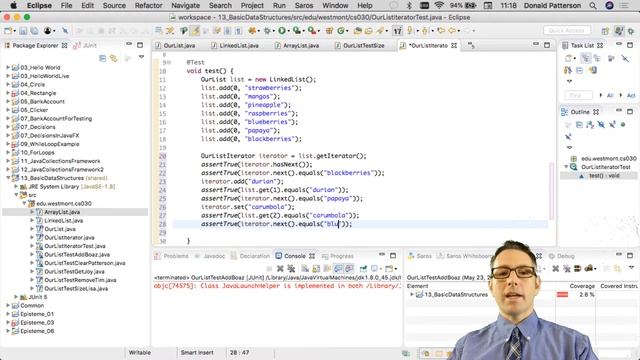Click the New Java Class green C icon

coord(340,31)
